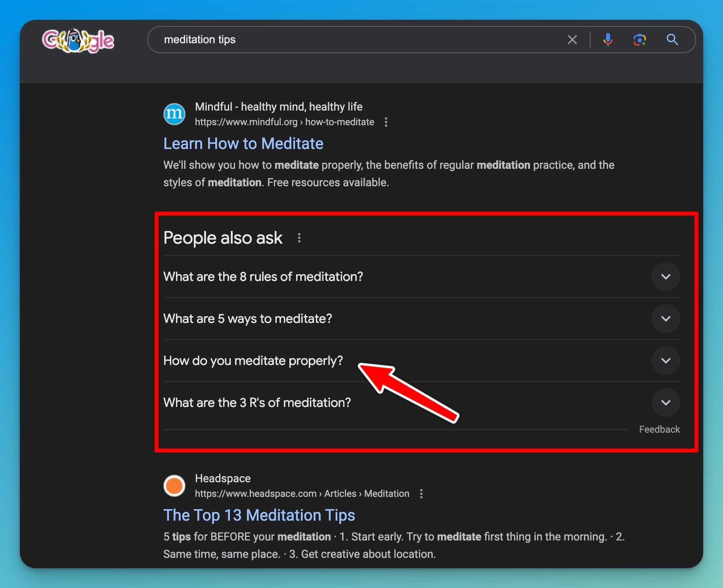Viewport: 723px width, 588px height.
Task: Open Google Lens image search
Action: [x=640, y=39]
